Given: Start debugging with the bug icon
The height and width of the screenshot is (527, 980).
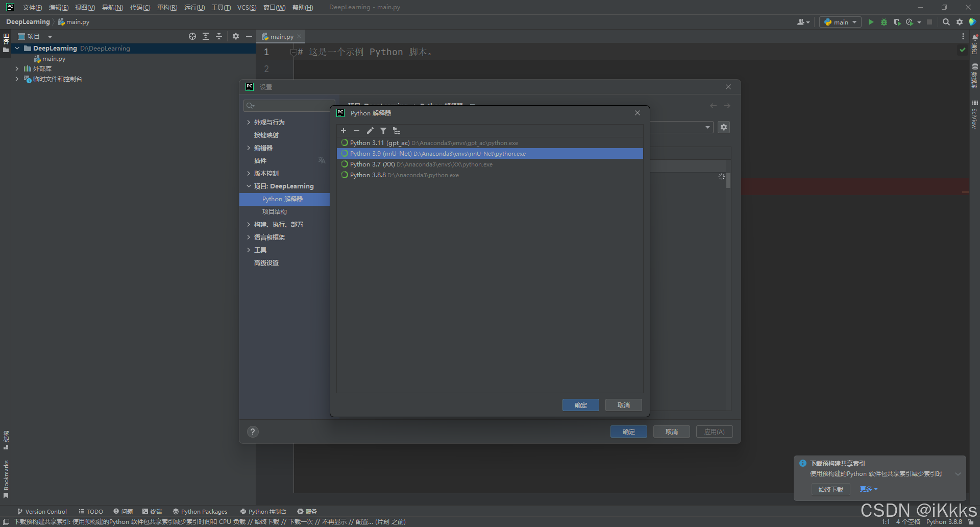Looking at the screenshot, I should point(884,22).
